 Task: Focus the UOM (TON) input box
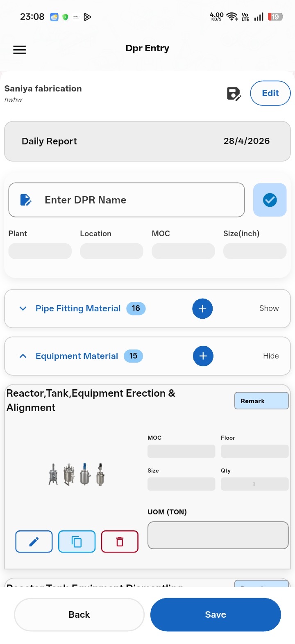[218, 535]
